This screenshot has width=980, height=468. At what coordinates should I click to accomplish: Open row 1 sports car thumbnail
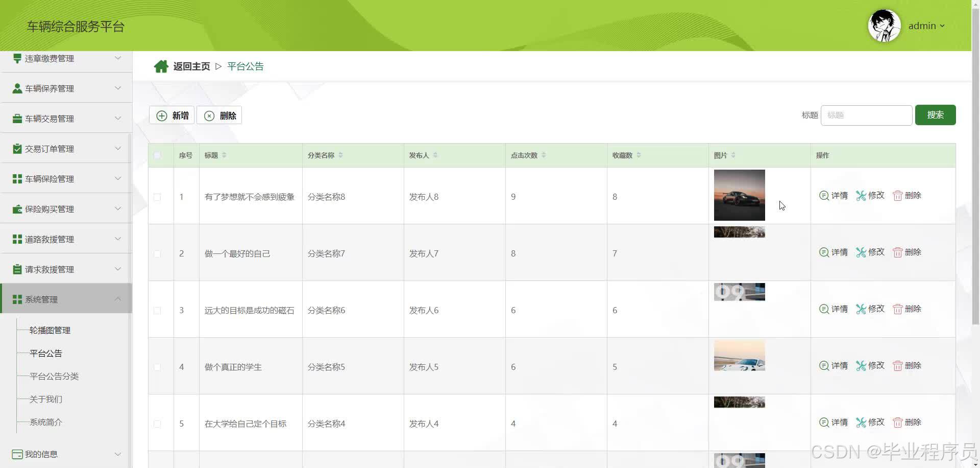(739, 195)
